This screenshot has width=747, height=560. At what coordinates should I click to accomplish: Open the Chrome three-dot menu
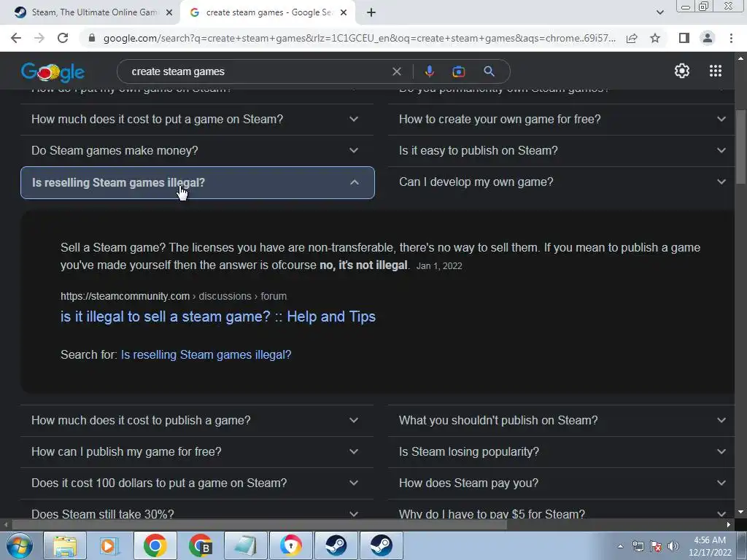click(x=731, y=38)
